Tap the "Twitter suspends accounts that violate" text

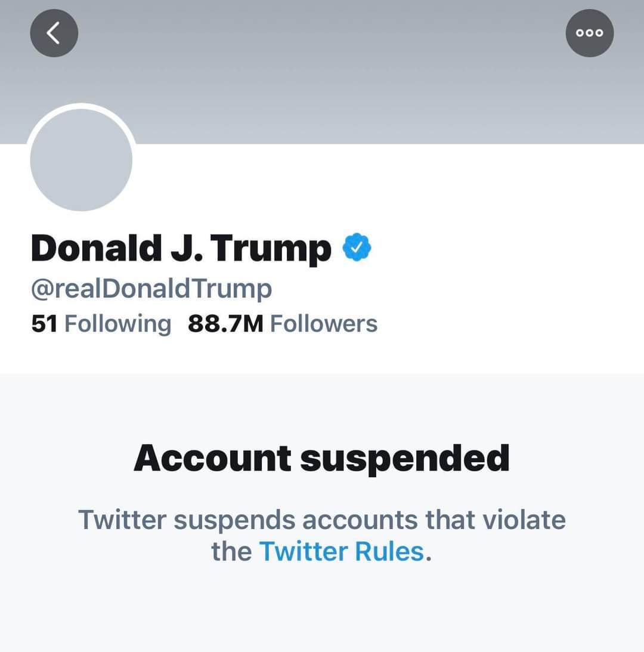pos(321,520)
